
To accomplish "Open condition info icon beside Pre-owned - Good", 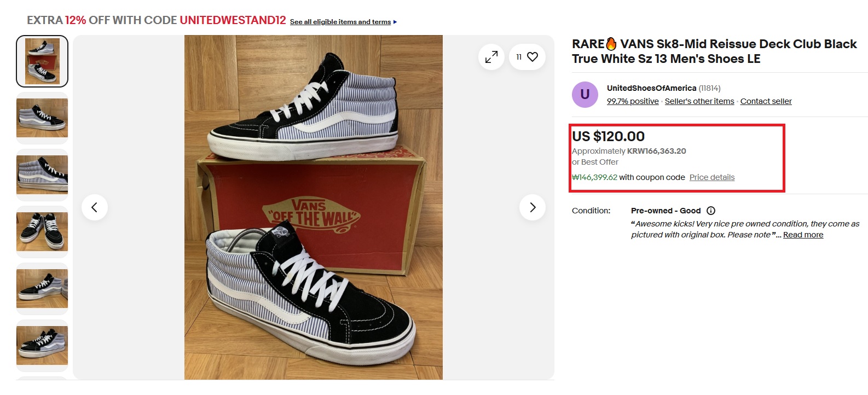I will 711,211.
